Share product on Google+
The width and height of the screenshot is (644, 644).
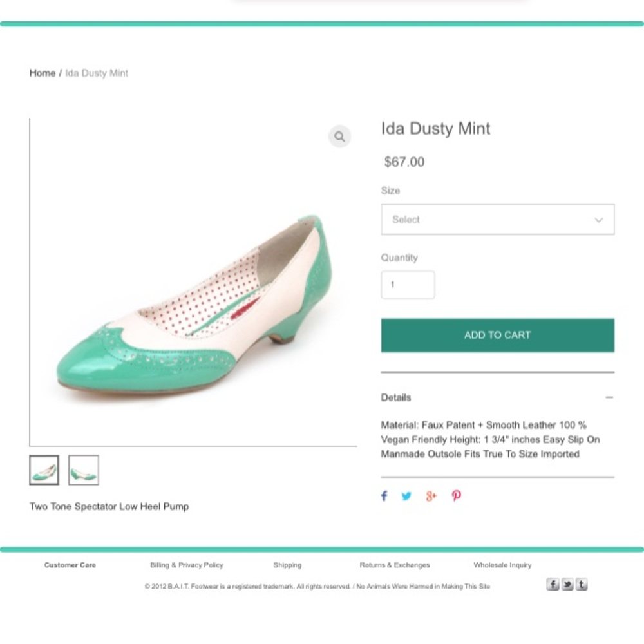[x=430, y=496]
